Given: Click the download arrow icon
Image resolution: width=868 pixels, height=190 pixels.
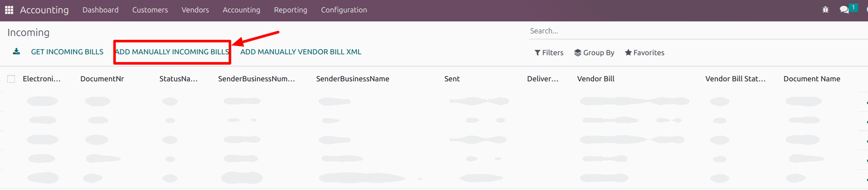Looking at the screenshot, I should (x=16, y=52).
